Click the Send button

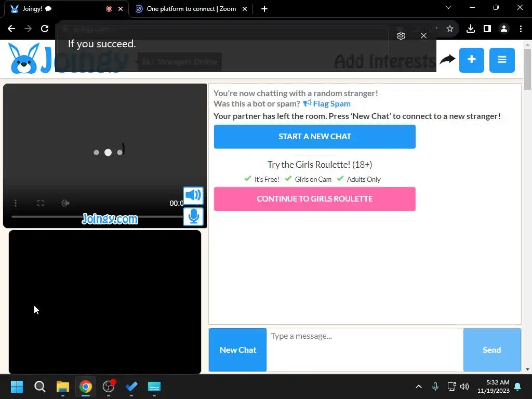click(x=492, y=350)
